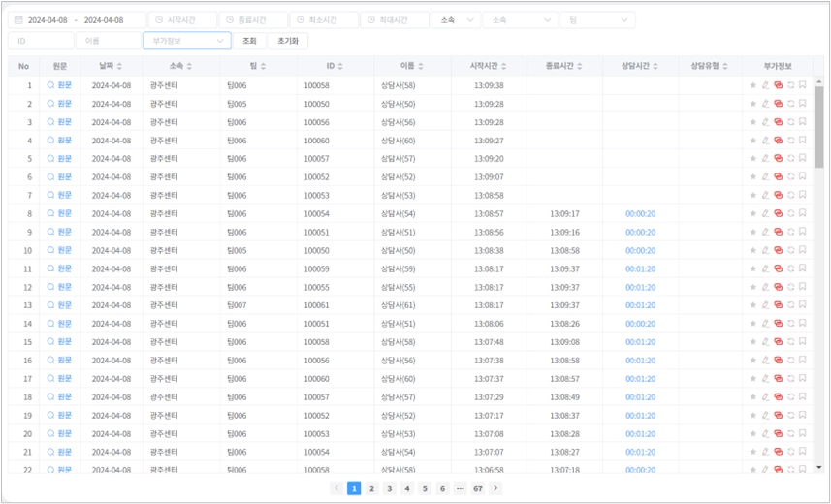Click the 초기화 reset button
831x504 pixels.
click(x=287, y=41)
